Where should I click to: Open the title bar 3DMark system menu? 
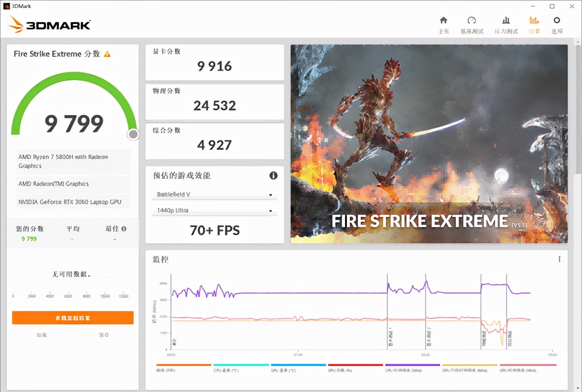6,6
